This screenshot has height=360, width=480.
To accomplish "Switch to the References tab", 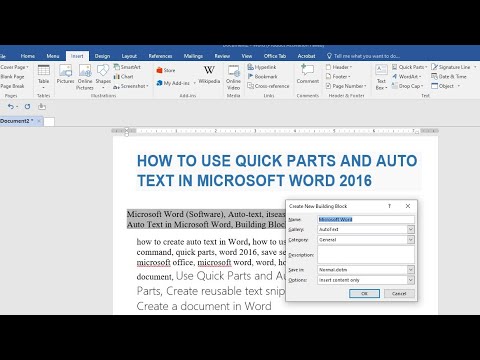I will point(160,56).
